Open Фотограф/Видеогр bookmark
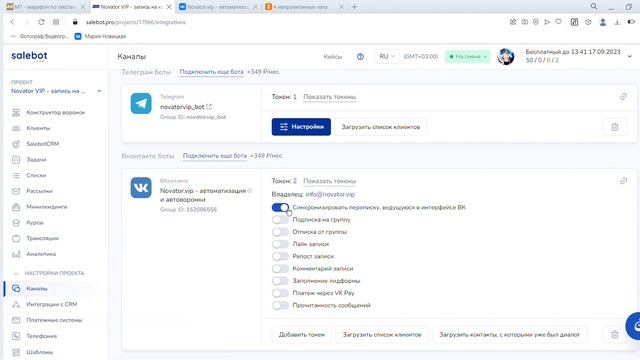640x360 pixels. [40, 36]
